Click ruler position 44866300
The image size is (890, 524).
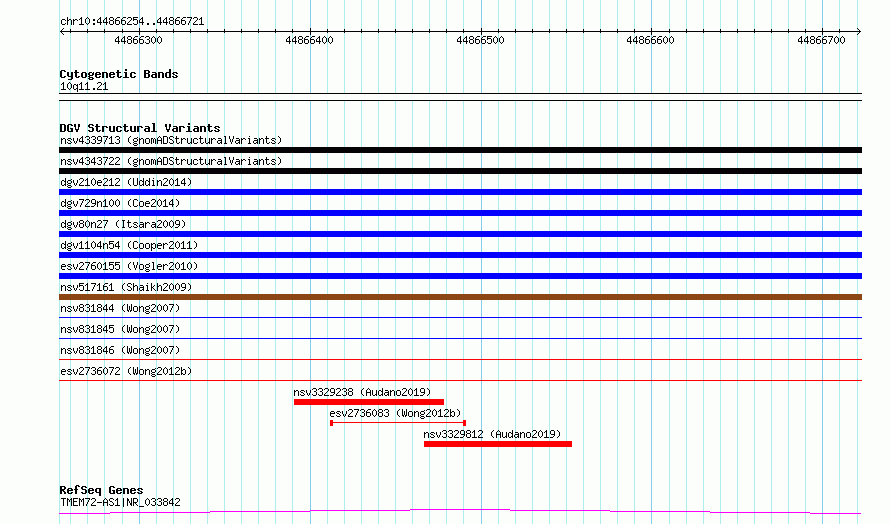tap(138, 40)
